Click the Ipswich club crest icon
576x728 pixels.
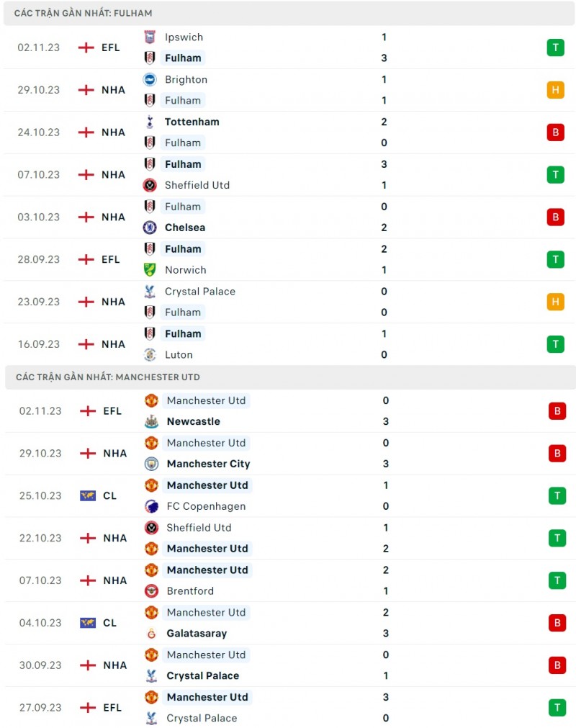[150, 37]
